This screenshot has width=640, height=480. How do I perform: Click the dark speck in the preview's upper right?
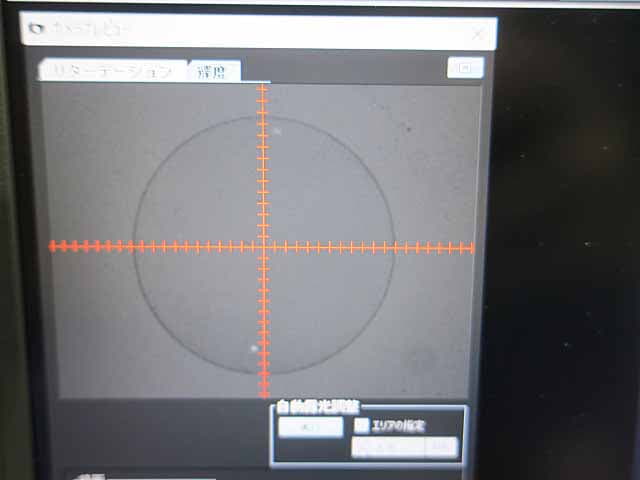pyautogui.click(x=408, y=128)
